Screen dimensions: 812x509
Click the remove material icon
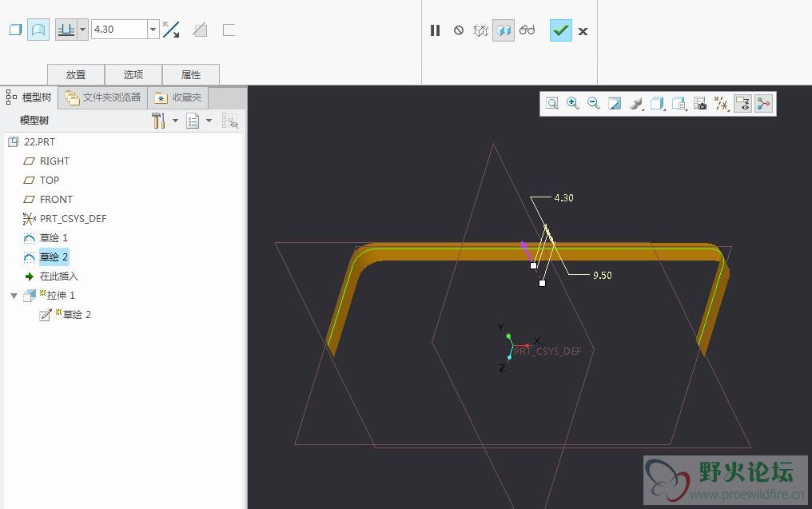click(x=200, y=30)
